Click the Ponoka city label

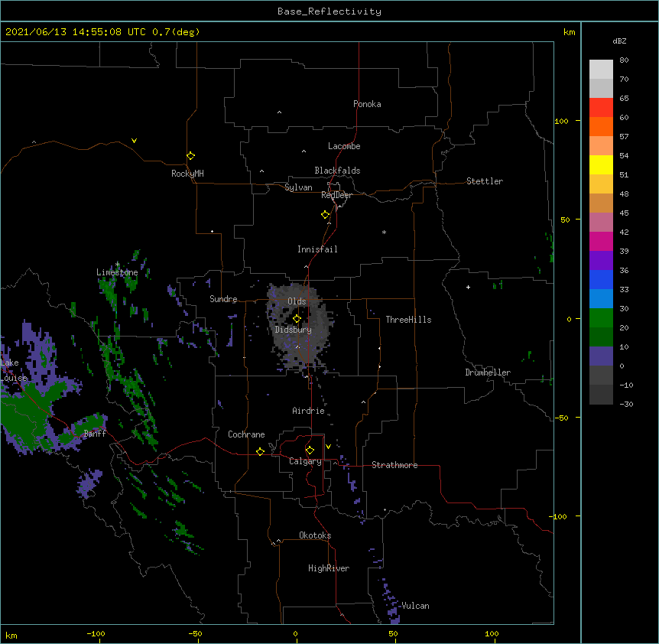367,104
